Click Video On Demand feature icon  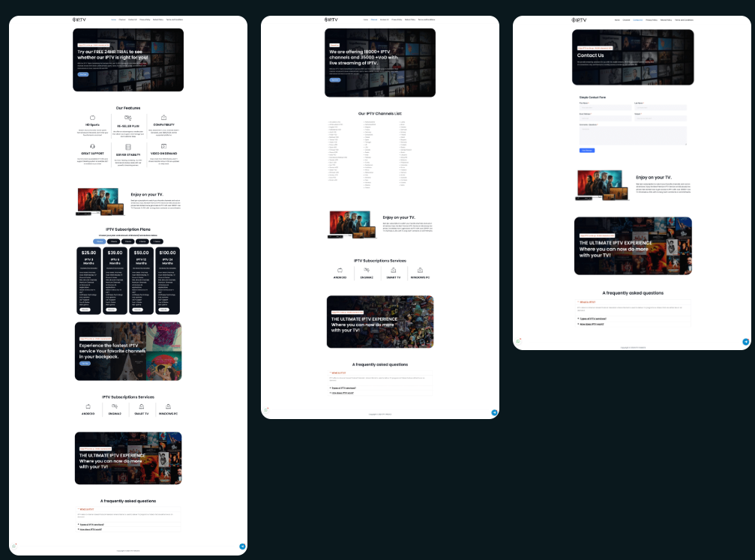(x=163, y=146)
